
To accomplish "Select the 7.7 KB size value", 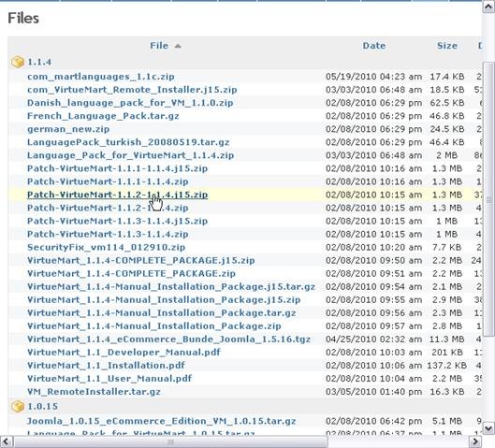I will click(x=446, y=247).
